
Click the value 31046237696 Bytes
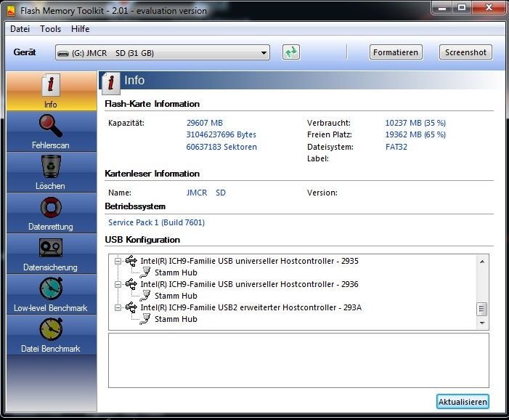(x=221, y=134)
